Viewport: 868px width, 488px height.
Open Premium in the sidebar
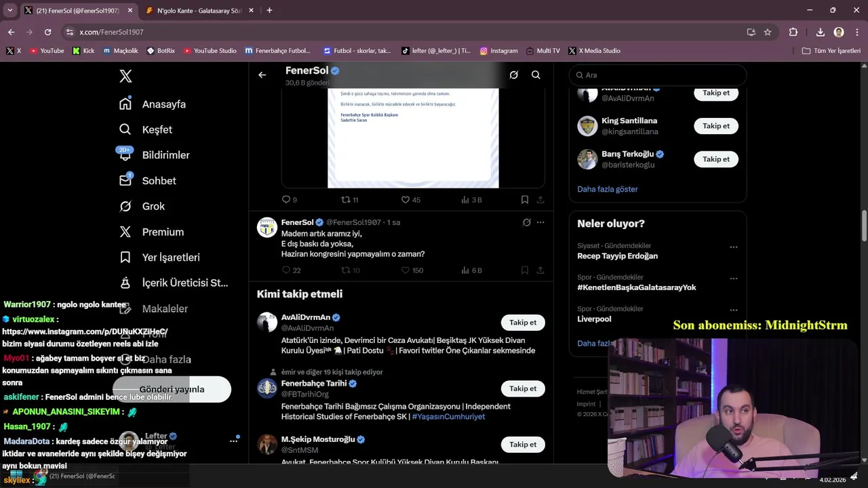(x=151, y=232)
